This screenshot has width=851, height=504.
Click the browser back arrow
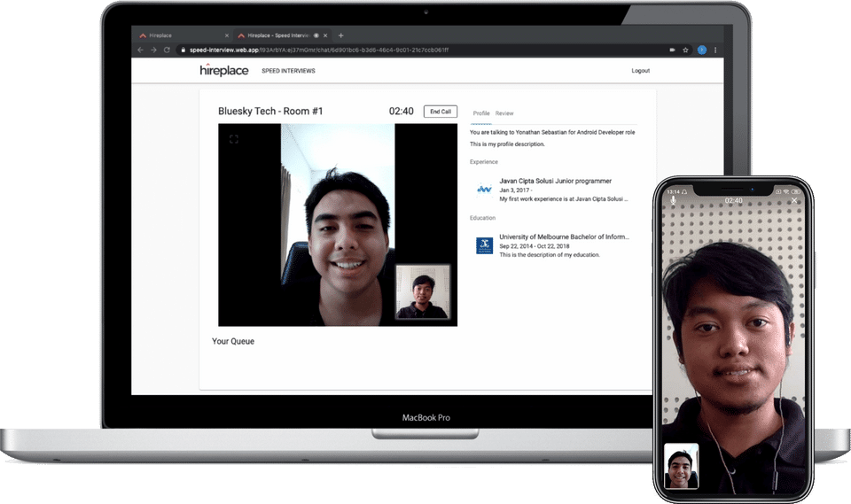coord(141,50)
